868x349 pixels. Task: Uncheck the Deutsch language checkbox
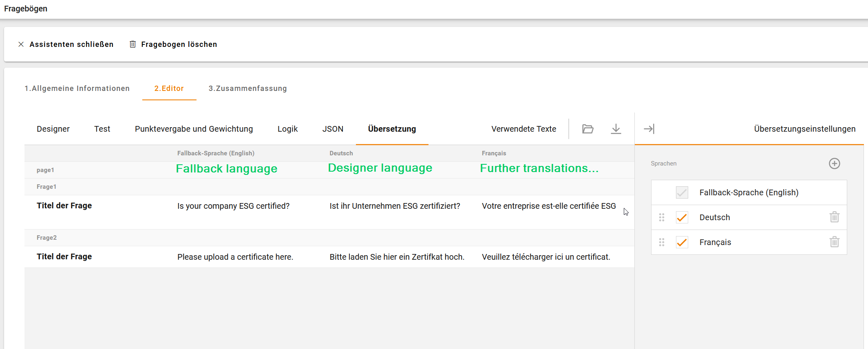click(682, 217)
